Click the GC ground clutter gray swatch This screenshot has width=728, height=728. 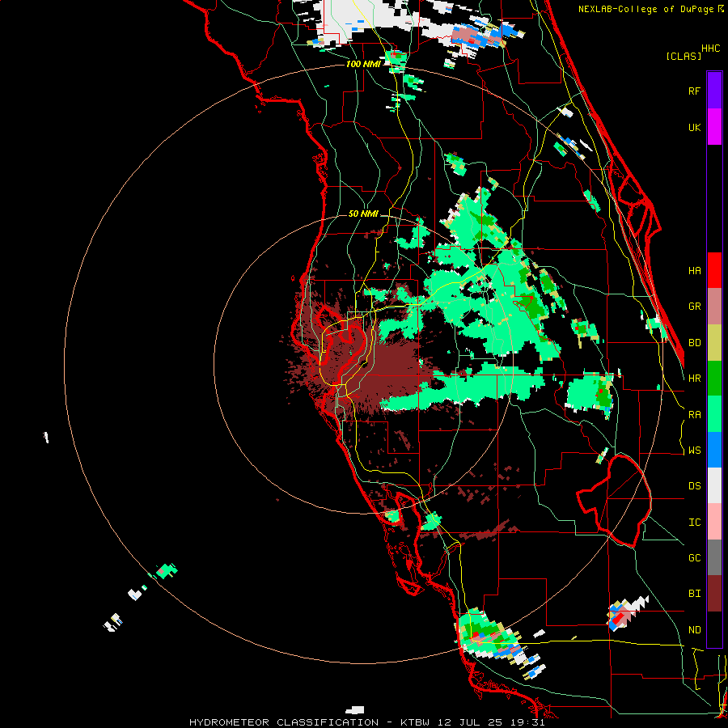[x=714, y=557]
